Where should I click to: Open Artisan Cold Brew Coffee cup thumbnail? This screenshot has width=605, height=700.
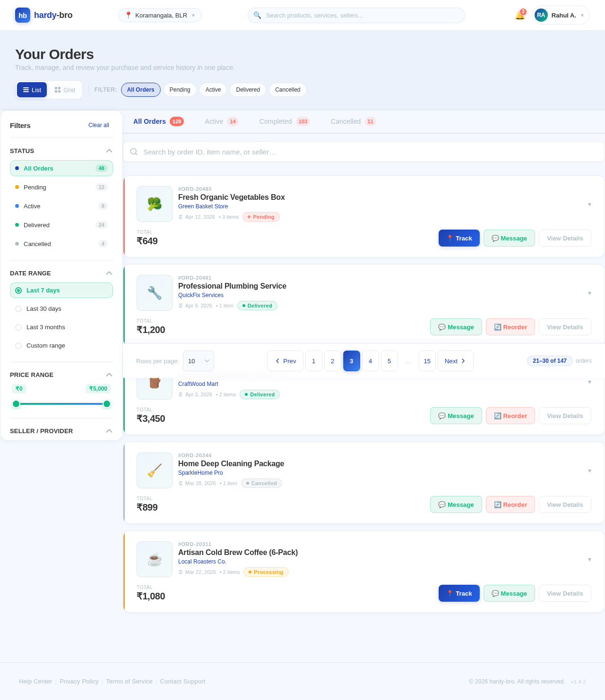155,559
